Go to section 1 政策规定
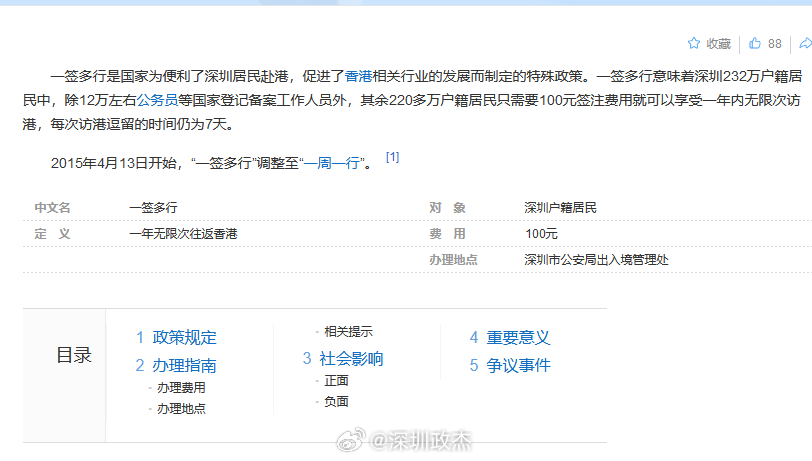 [x=176, y=338]
